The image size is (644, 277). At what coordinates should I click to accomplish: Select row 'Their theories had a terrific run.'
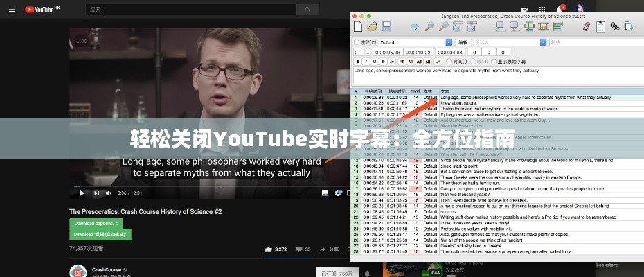tap(497, 183)
